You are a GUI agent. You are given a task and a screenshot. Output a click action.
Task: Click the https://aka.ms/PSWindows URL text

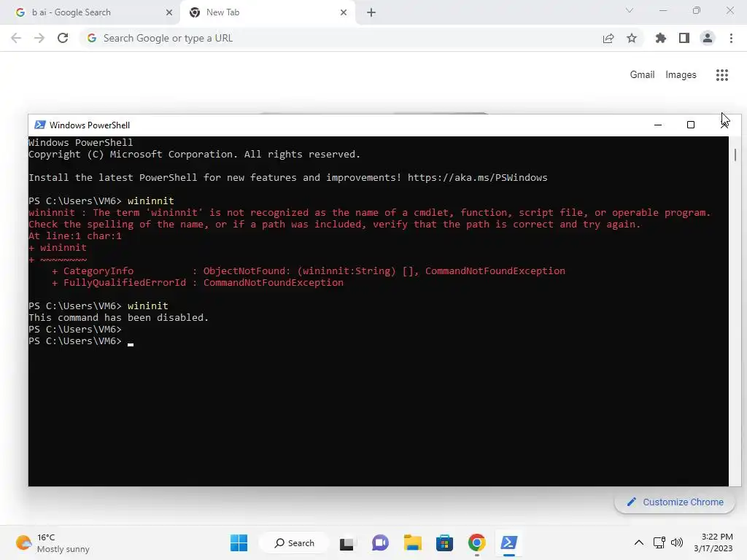pos(477,178)
